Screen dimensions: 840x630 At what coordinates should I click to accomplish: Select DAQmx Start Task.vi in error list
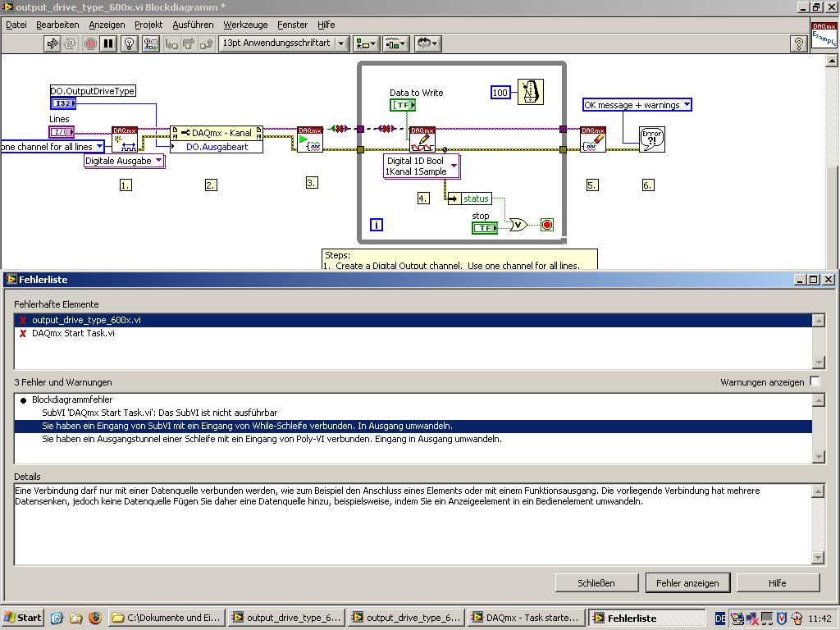pos(413,333)
